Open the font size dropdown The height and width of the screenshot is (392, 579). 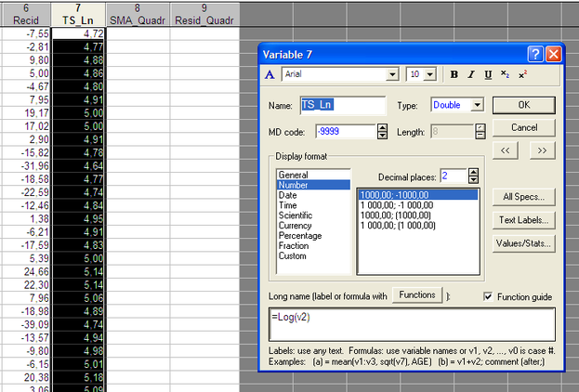point(429,74)
